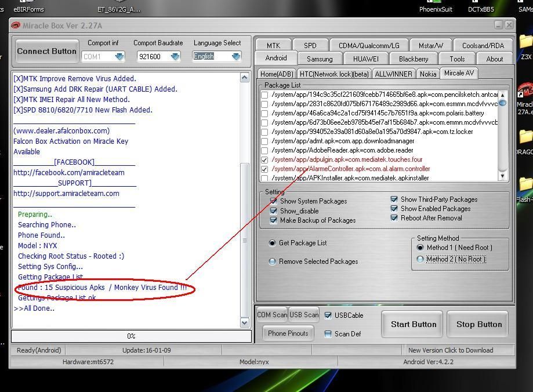Open the Comport Baudrate 921600 dropdown
This screenshot has width=533, height=392.
(175, 57)
